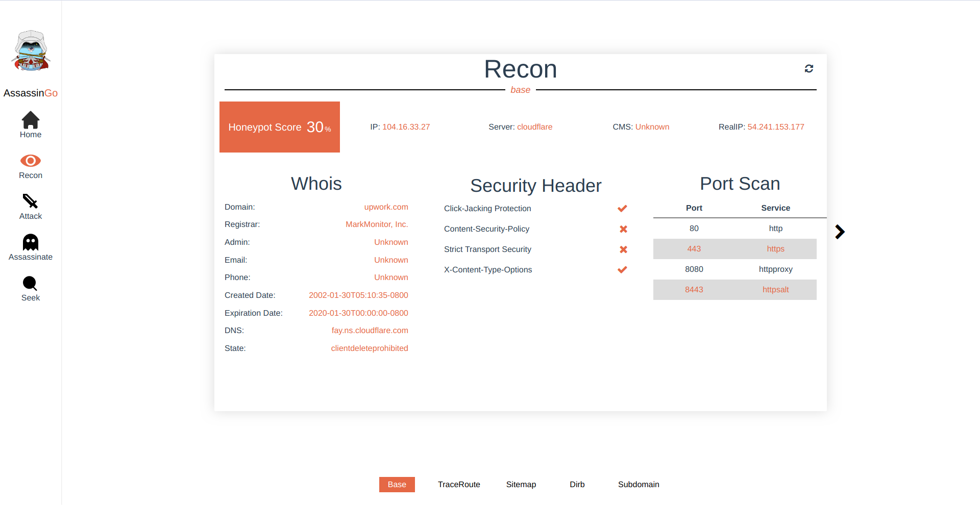Select the port 443 https row

(735, 249)
